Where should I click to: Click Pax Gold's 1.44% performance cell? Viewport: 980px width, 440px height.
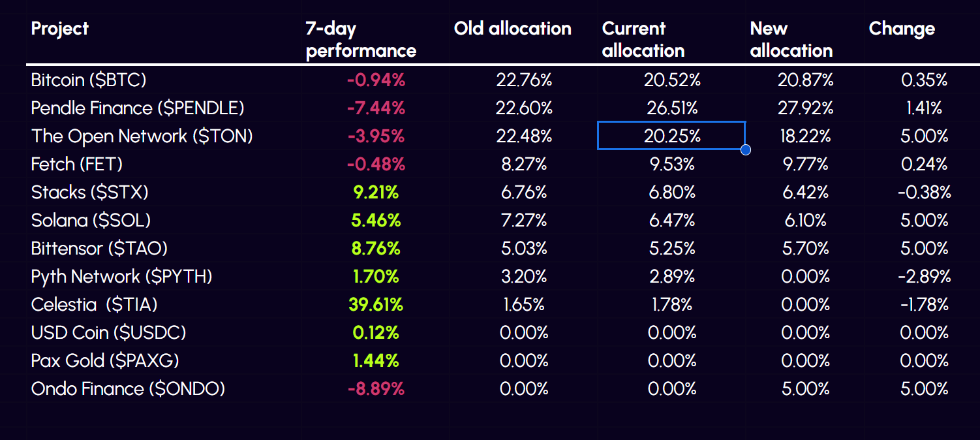[375, 360]
